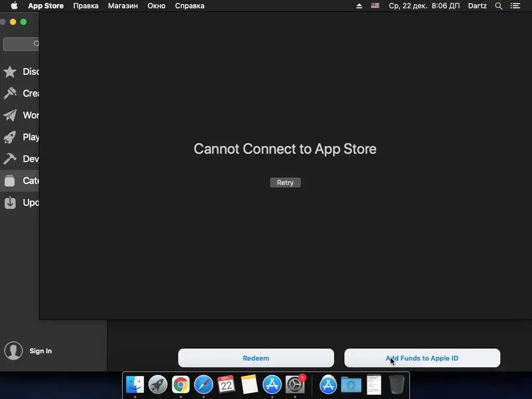Click the Retry button
The width and height of the screenshot is (532, 399).
pos(285,182)
